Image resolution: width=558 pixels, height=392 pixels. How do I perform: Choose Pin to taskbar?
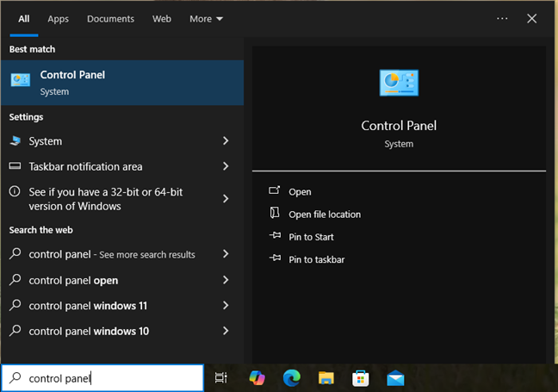pyautogui.click(x=316, y=259)
